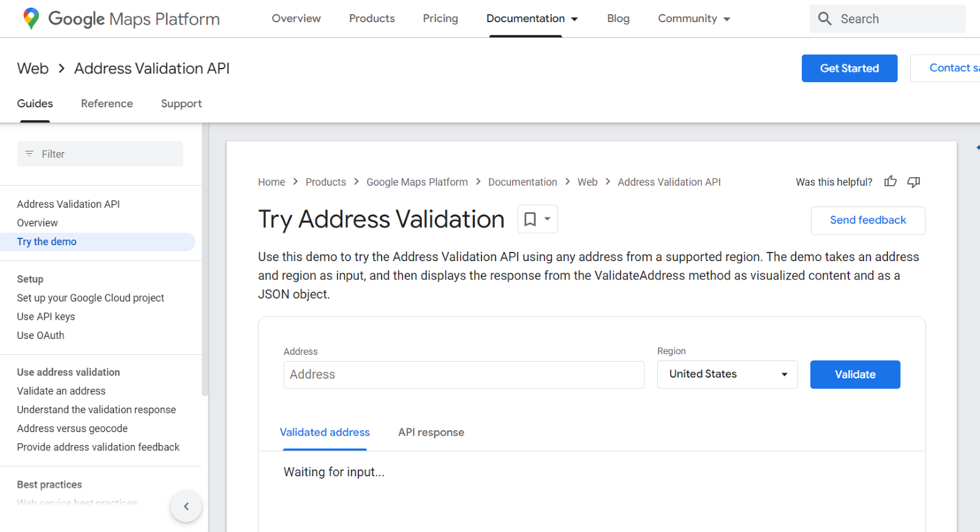Click the bookmark icon beside page title
This screenshot has width=980, height=532.
click(530, 219)
